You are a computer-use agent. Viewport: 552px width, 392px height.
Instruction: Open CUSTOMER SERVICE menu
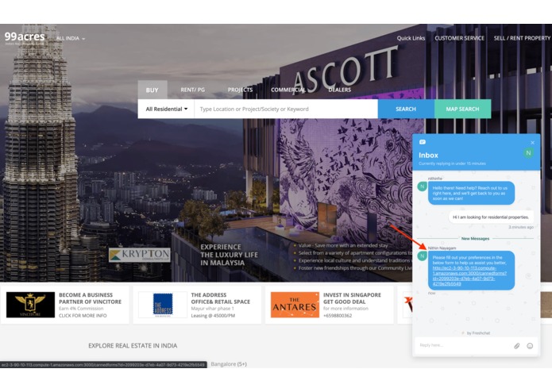click(x=459, y=38)
